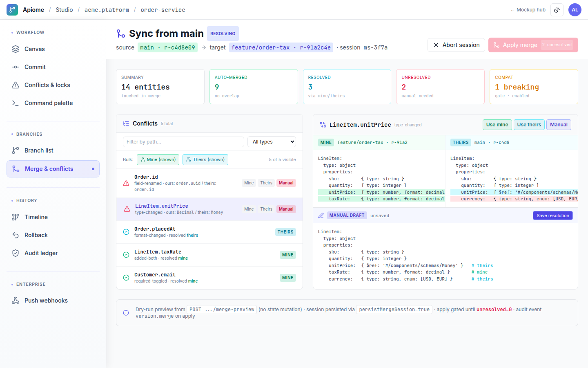The width and height of the screenshot is (588, 368).
Task: Click the Merge & conflicts sidebar icon
Action: pos(16,169)
